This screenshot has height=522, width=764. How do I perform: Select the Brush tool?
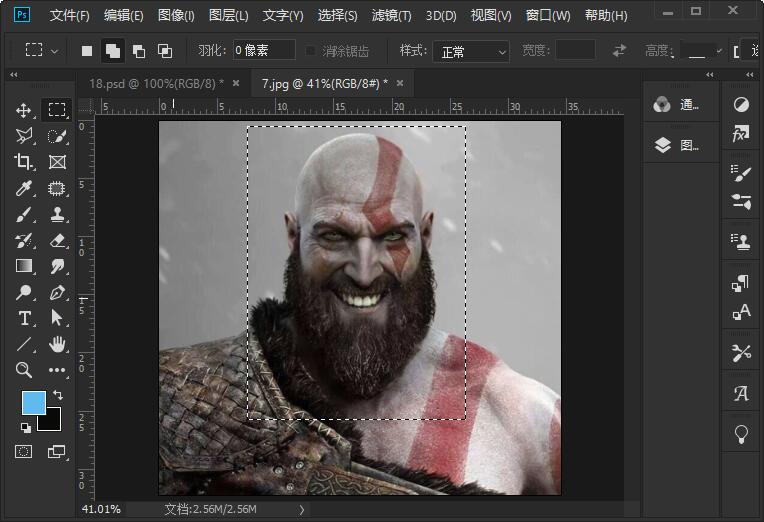click(x=23, y=214)
